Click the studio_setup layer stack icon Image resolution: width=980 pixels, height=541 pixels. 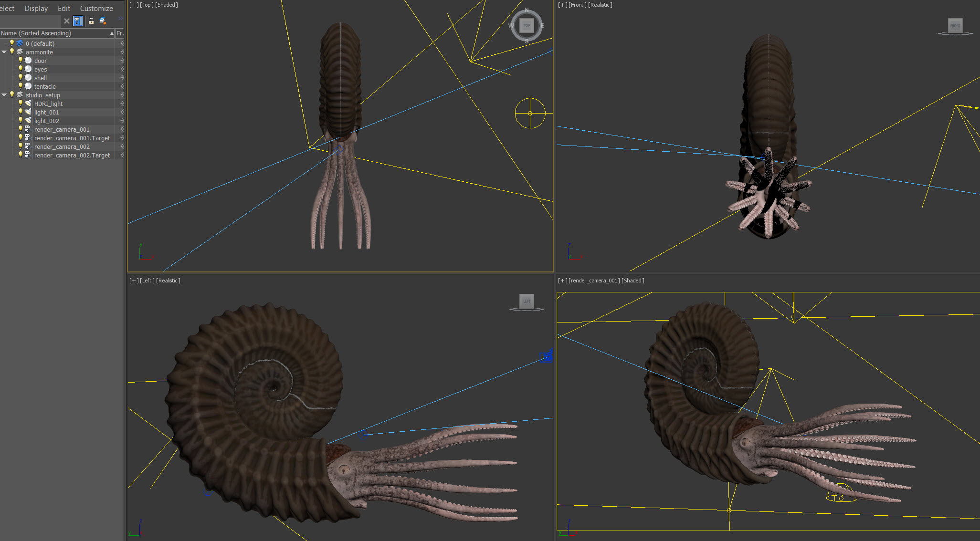(x=20, y=94)
